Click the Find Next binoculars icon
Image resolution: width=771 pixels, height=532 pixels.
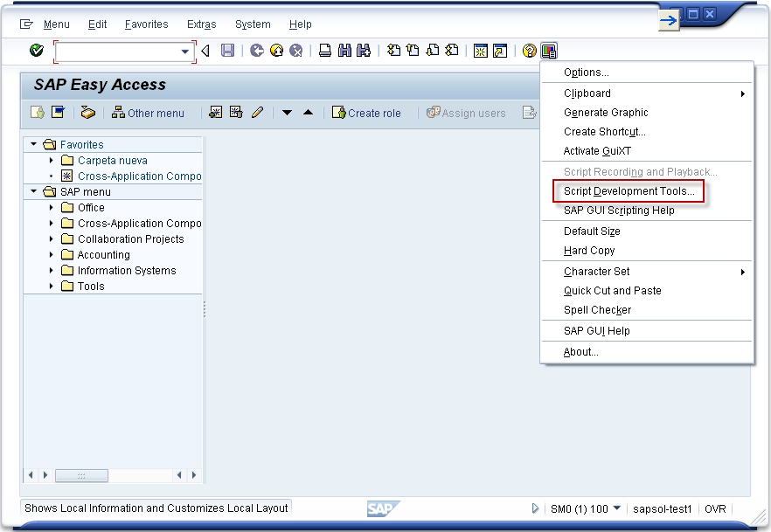(x=364, y=50)
